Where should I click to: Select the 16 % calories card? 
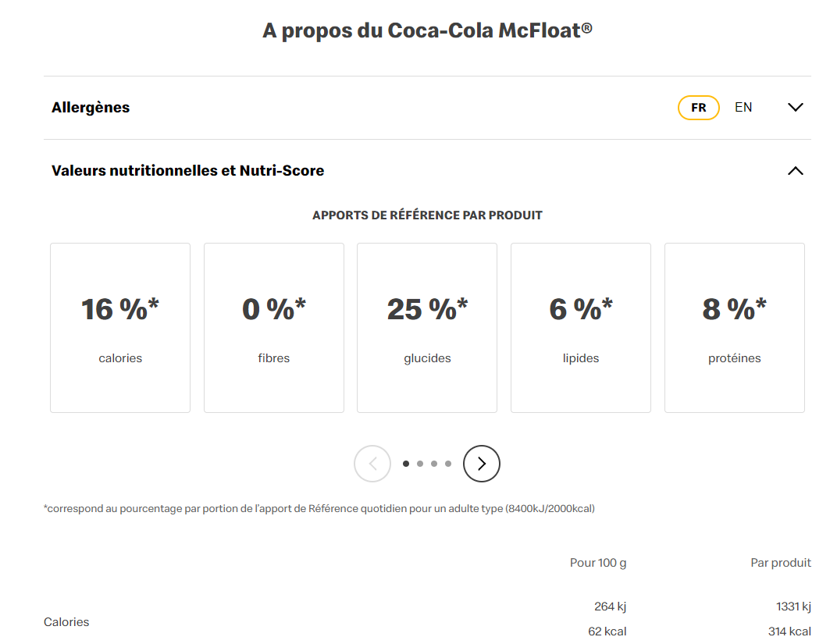pyautogui.click(x=120, y=328)
